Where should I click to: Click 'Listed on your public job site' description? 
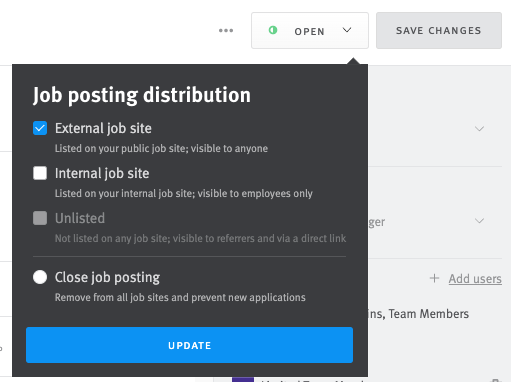[x=161, y=148]
